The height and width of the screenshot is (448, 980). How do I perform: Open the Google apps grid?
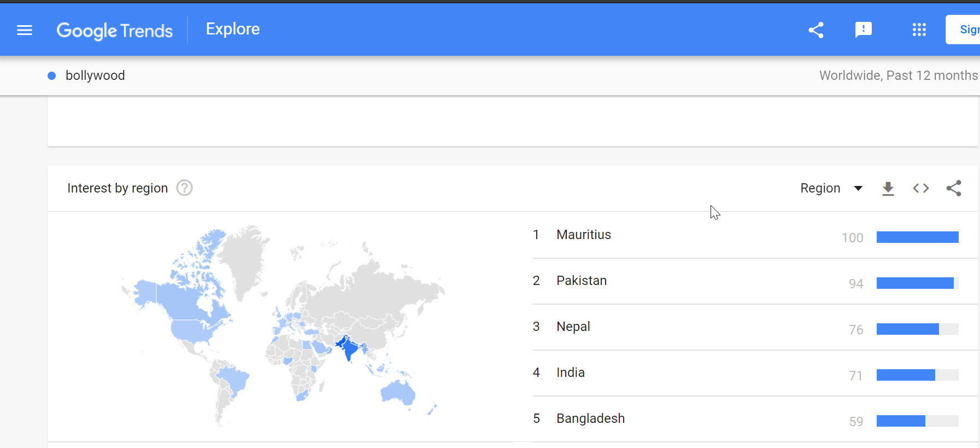919,30
